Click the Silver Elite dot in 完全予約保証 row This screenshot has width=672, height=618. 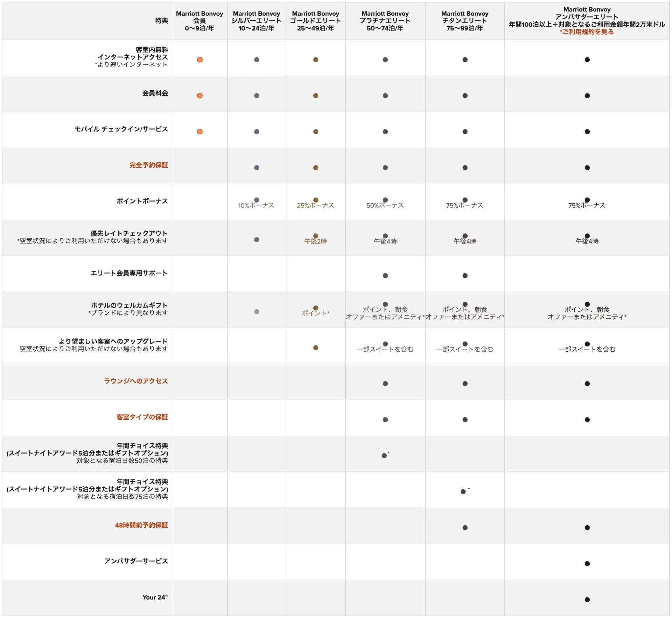(x=257, y=168)
